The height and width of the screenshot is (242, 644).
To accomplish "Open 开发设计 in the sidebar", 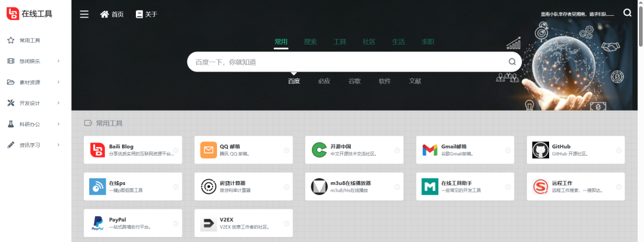I will (x=30, y=103).
